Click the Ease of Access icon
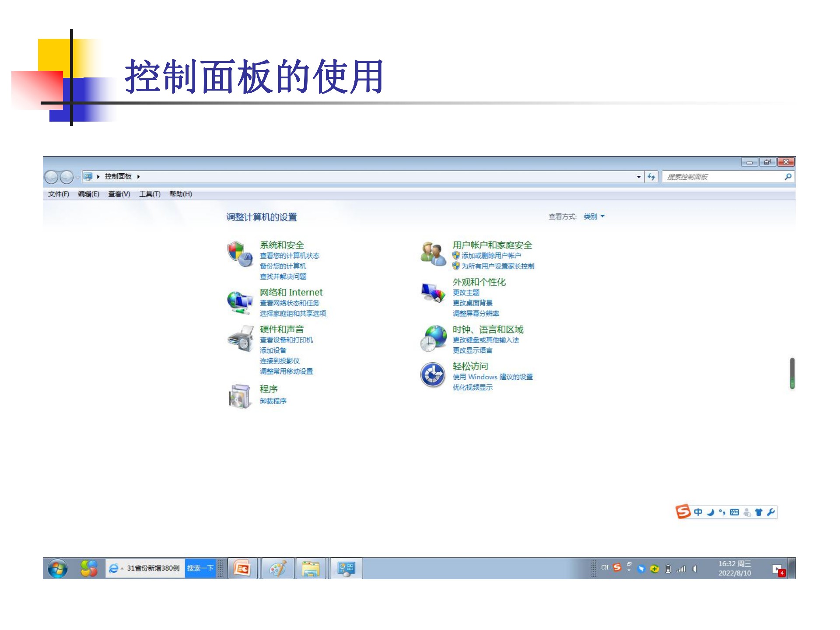The height and width of the screenshot is (630, 840). (433, 375)
